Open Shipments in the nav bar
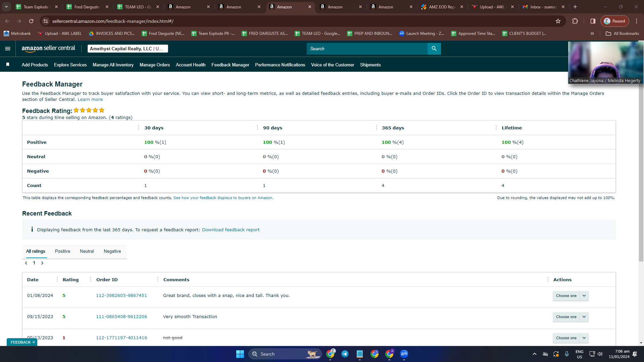This screenshot has height=362, width=644. click(370, 65)
